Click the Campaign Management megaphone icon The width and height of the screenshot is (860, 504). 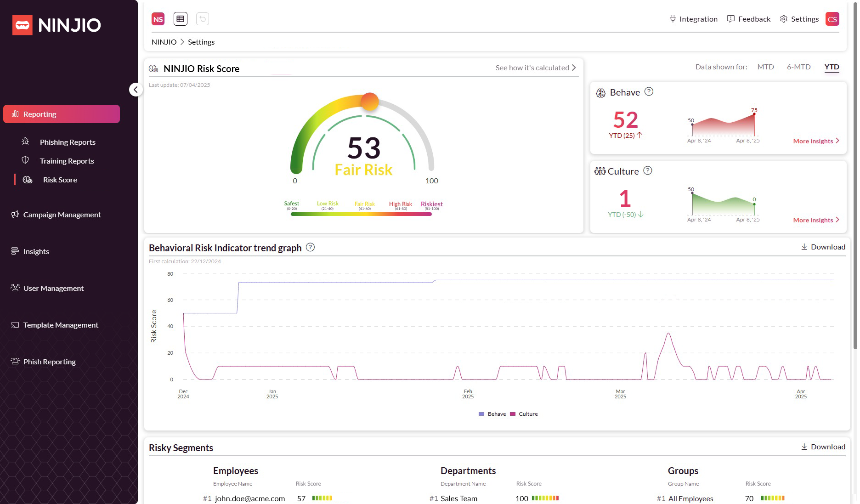coord(15,215)
